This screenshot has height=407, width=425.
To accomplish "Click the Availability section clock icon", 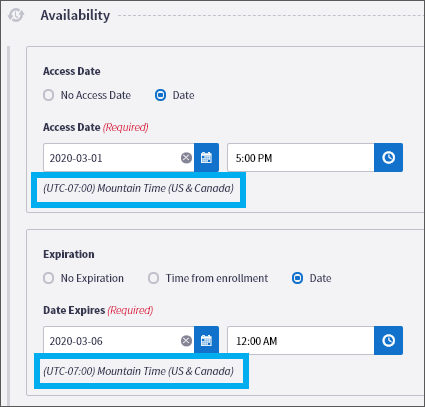I will click(x=16, y=15).
